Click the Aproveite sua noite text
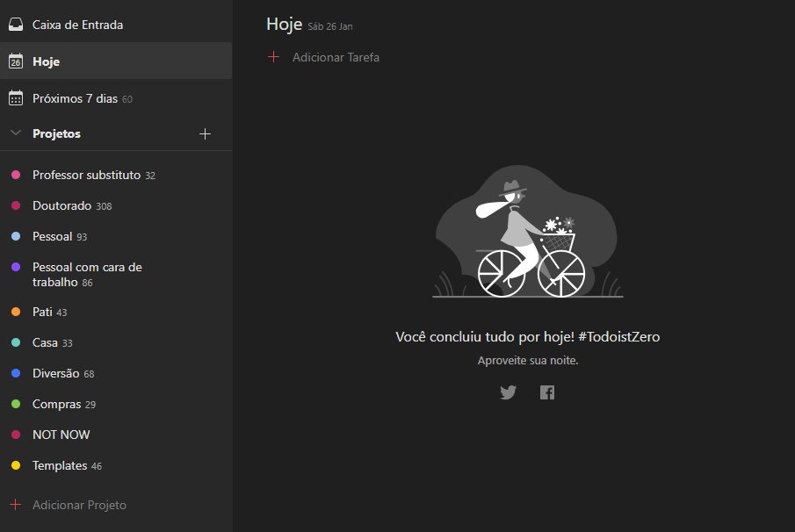 (x=528, y=360)
